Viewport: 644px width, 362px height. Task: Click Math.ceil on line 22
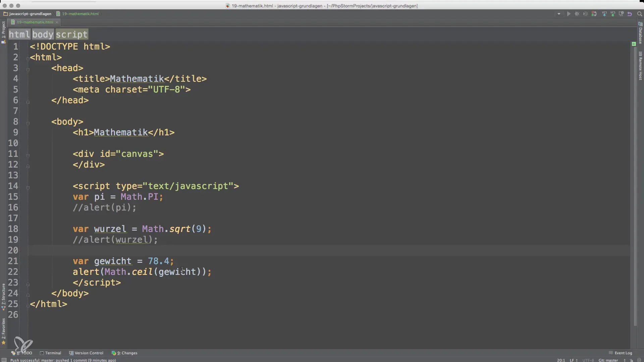(x=128, y=272)
